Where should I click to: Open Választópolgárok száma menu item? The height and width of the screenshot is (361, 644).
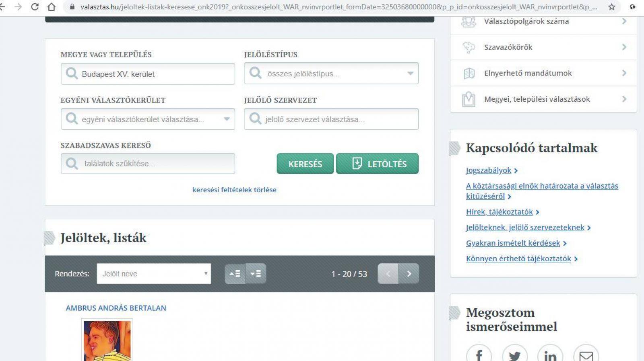tap(543, 21)
